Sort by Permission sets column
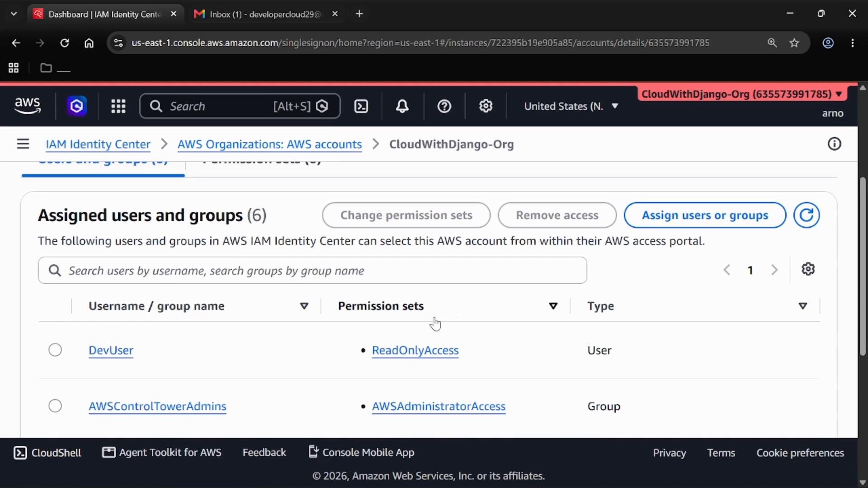Viewport: 868px width, 488px height. [x=553, y=306]
